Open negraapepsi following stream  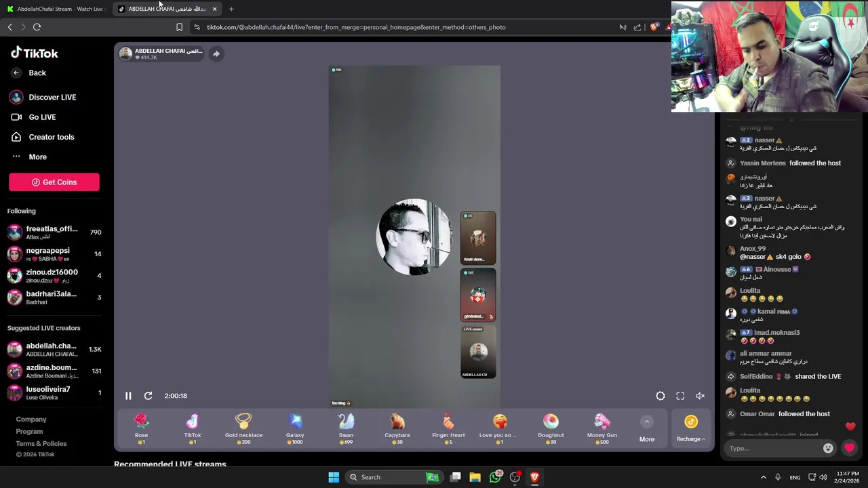tap(54, 254)
